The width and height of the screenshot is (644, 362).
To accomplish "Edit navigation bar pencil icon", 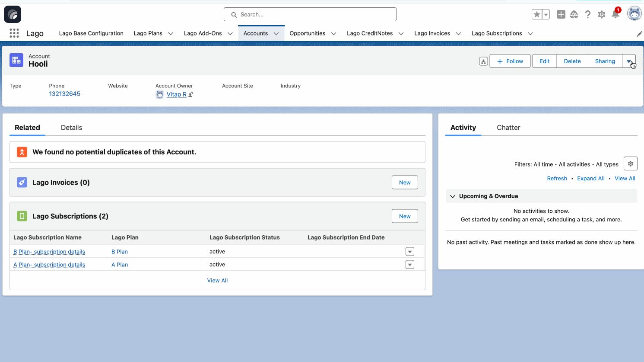I will click(x=639, y=34).
